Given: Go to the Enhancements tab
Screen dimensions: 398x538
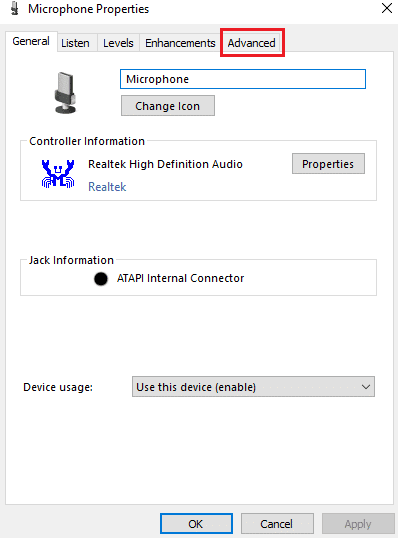Looking at the screenshot, I should click(180, 43).
